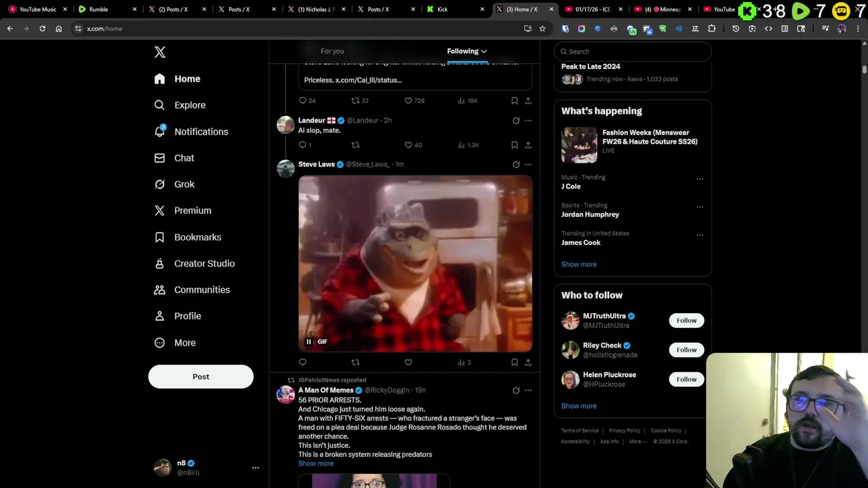868x488 pixels.
Task: Pause the Steve Laws GIF
Action: tap(309, 342)
